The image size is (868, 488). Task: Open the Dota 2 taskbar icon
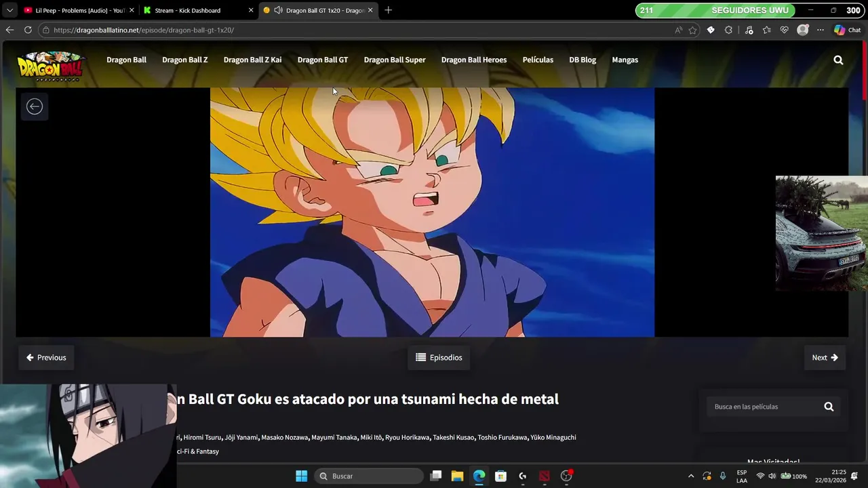tap(544, 476)
